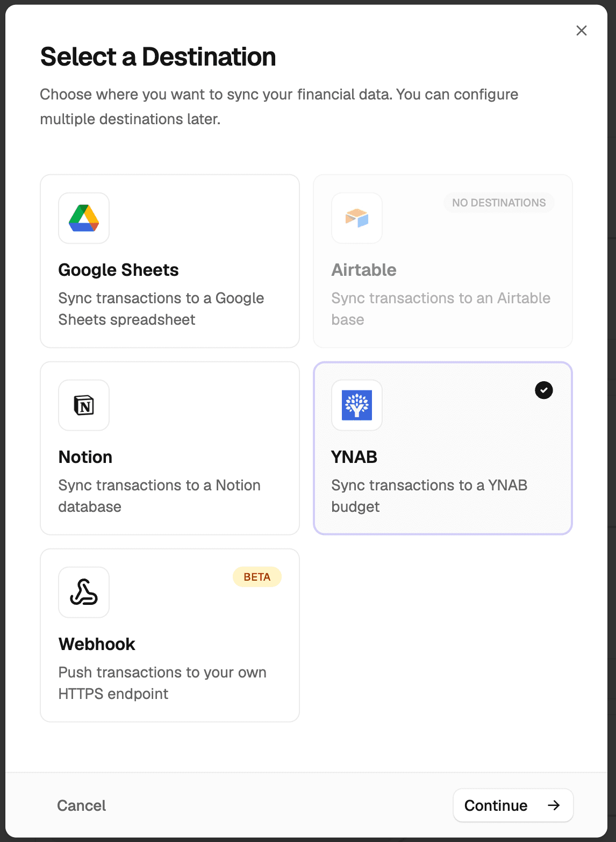This screenshot has height=842, width=616.
Task: Click the Airtable card description text
Action: pos(441,308)
